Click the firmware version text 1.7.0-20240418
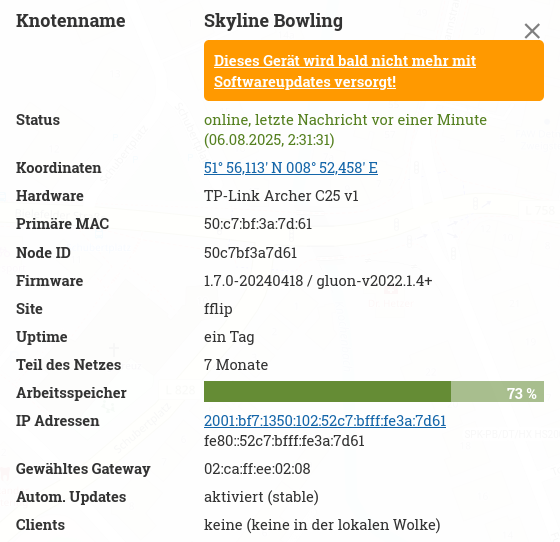 [253, 281]
